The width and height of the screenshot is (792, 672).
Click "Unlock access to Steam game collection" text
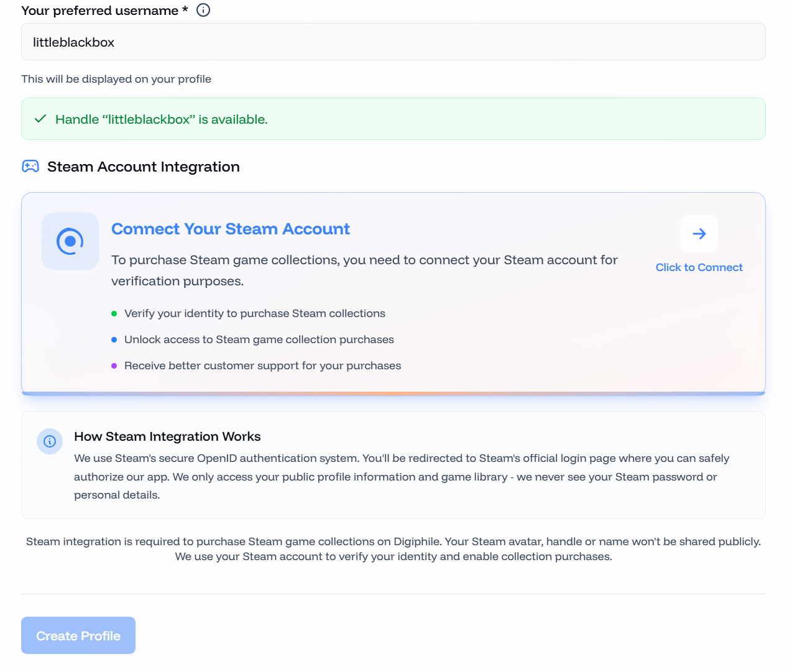[x=259, y=339]
